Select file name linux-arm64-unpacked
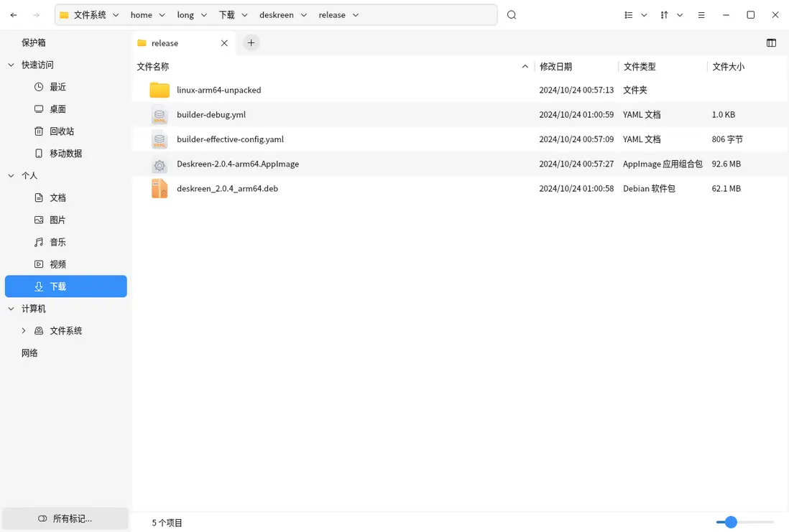Viewport: 789px width, 532px height. pos(219,90)
